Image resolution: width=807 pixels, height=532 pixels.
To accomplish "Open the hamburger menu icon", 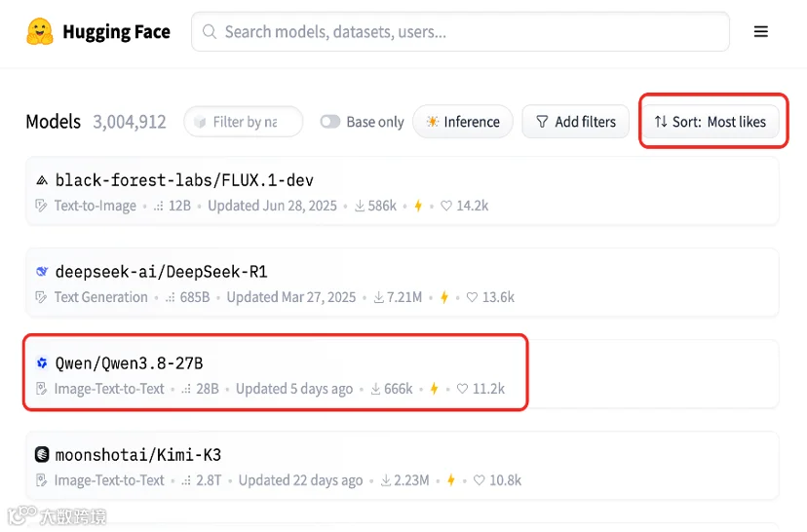I will click(x=760, y=32).
